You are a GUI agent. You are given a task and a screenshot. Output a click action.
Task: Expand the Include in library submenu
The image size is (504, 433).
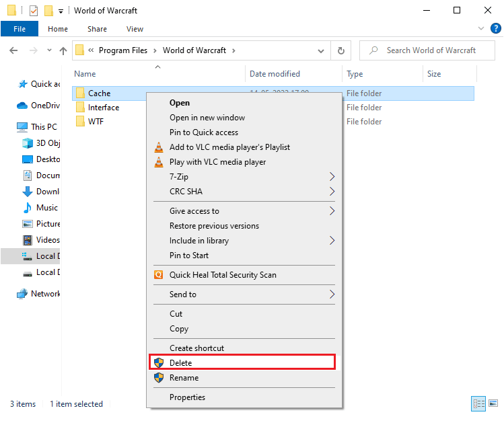244,241
